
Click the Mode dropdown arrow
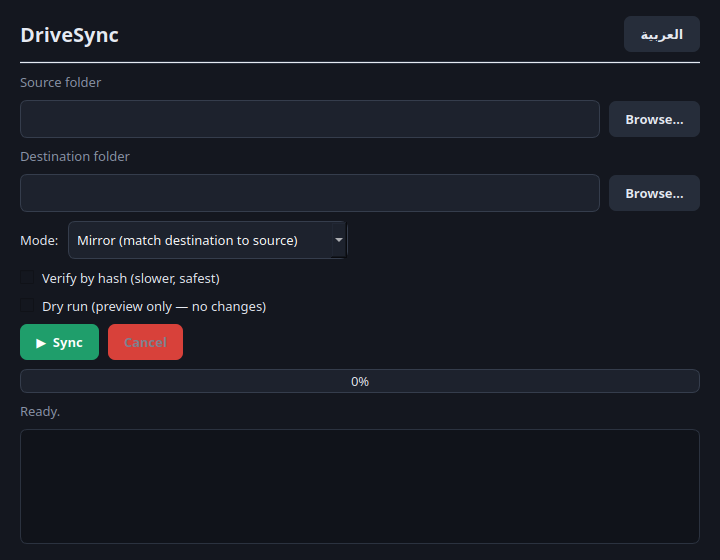point(339,240)
